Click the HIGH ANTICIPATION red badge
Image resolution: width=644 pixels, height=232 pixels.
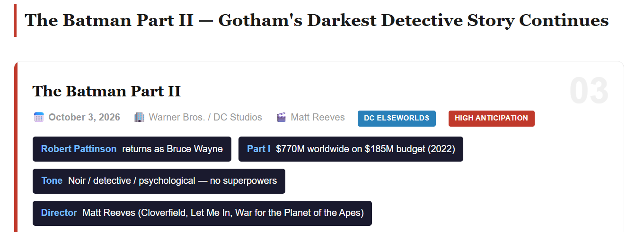coord(491,118)
